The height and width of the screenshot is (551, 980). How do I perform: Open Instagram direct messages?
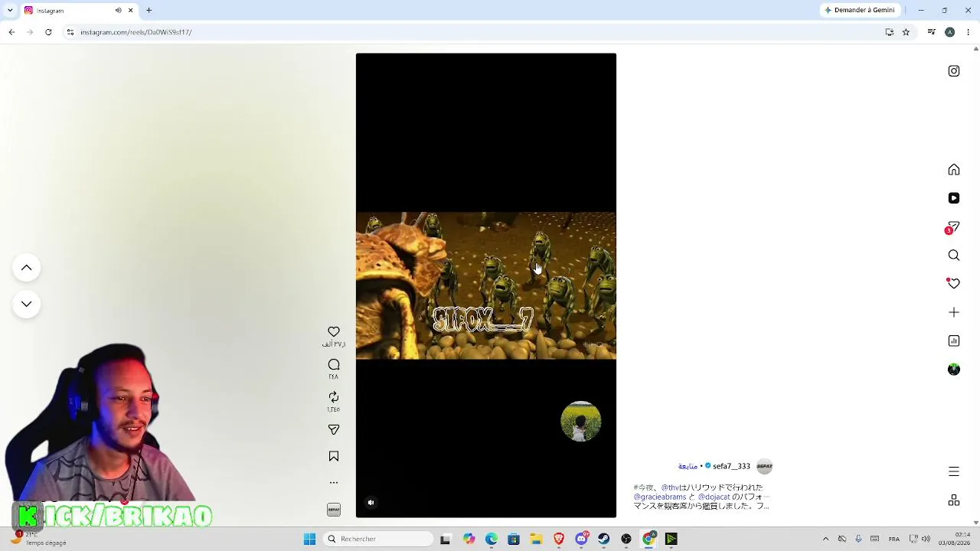point(953,227)
